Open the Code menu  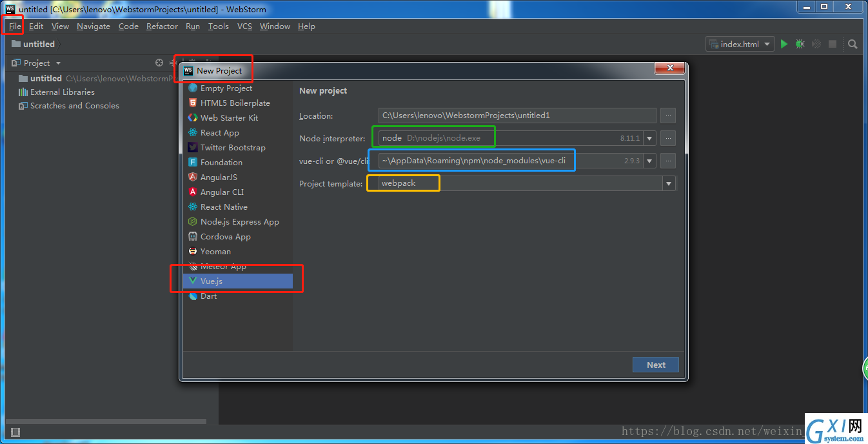[128, 26]
